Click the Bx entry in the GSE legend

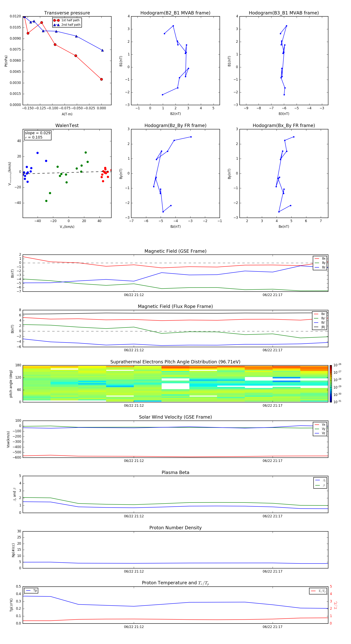coord(320,259)
